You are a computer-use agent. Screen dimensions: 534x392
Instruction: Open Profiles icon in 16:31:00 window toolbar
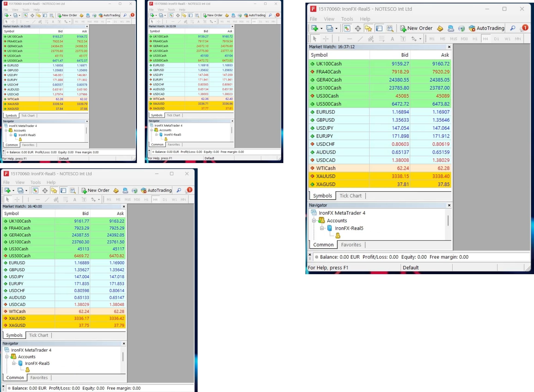click(x=15, y=15)
